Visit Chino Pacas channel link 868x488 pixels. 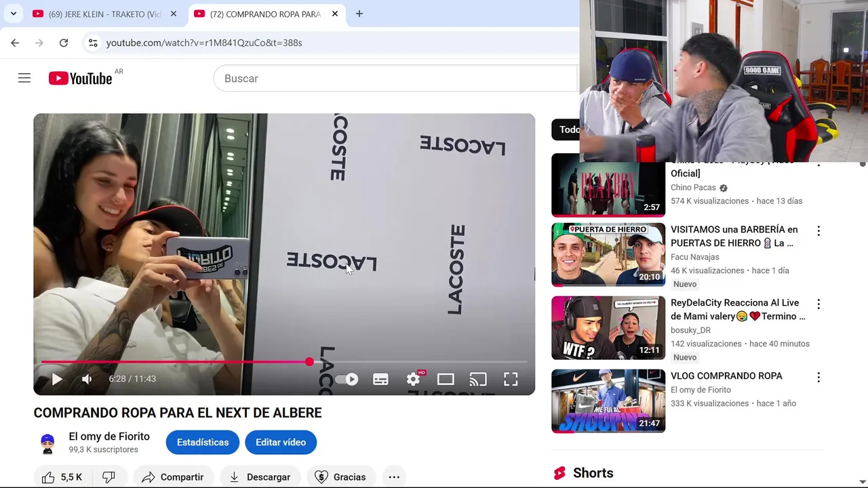point(693,188)
